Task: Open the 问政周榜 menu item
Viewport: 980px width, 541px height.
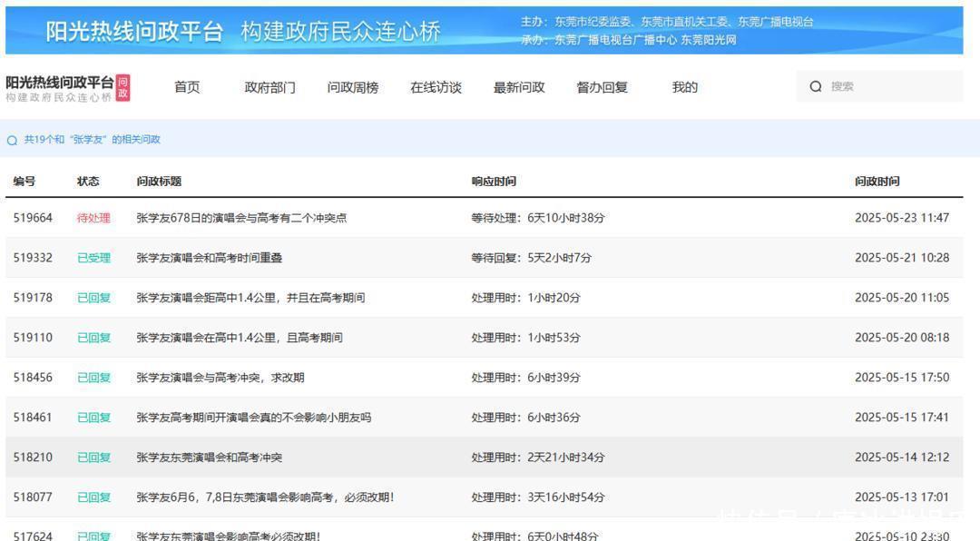Action: (x=353, y=87)
